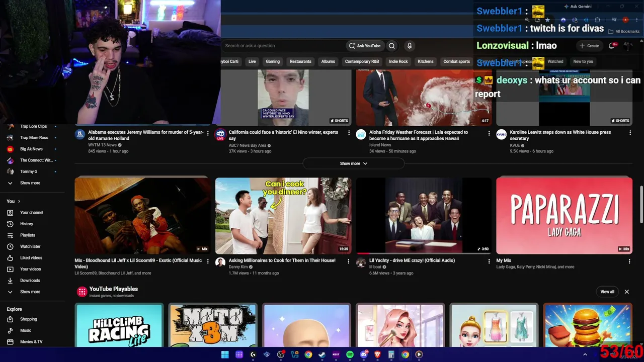Viewport: 644px width, 362px height.
Task: Select the New to you chip
Action: point(583,61)
